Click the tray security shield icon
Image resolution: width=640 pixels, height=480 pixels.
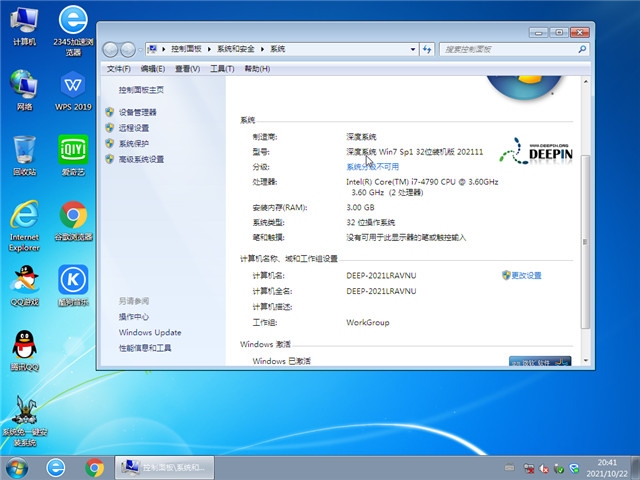pyautogui.click(x=574, y=468)
